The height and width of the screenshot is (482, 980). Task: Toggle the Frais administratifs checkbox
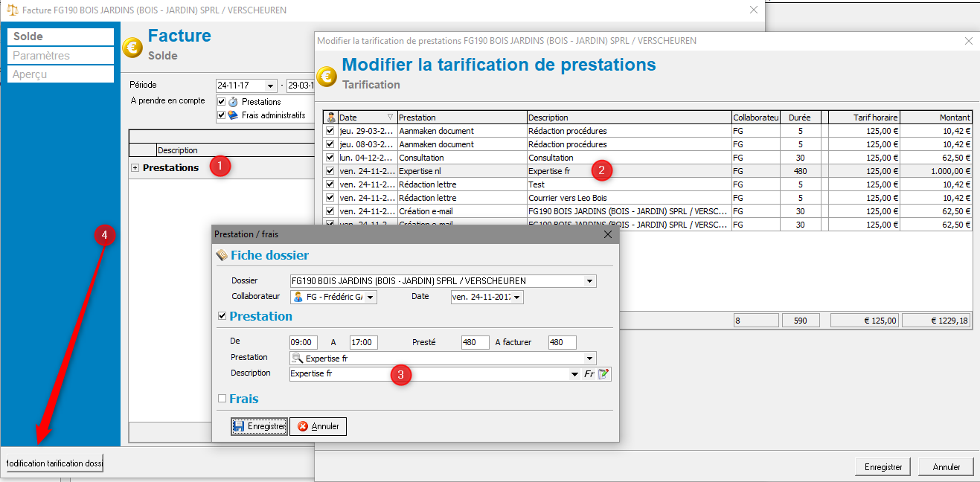click(221, 115)
